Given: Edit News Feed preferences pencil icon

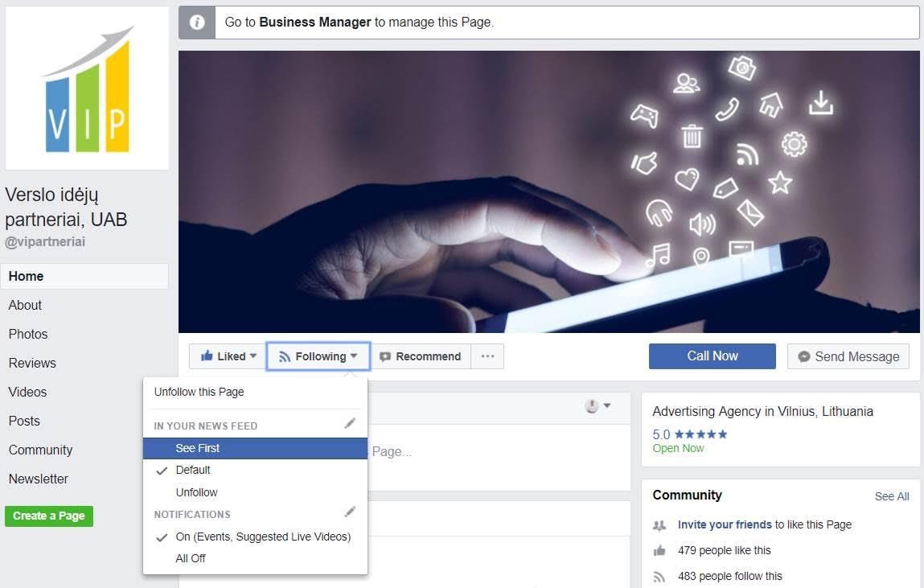Looking at the screenshot, I should (x=350, y=424).
